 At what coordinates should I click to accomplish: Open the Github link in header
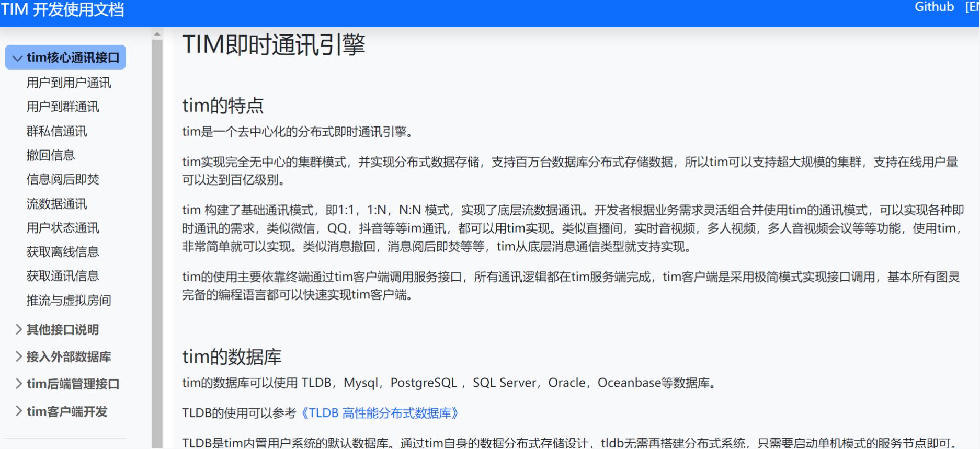[934, 7]
